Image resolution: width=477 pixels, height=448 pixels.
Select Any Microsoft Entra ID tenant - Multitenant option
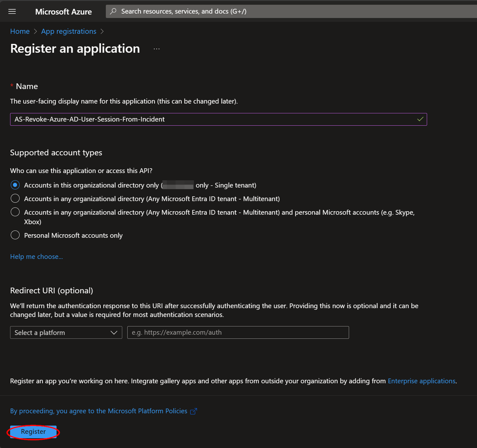pyautogui.click(x=15, y=199)
